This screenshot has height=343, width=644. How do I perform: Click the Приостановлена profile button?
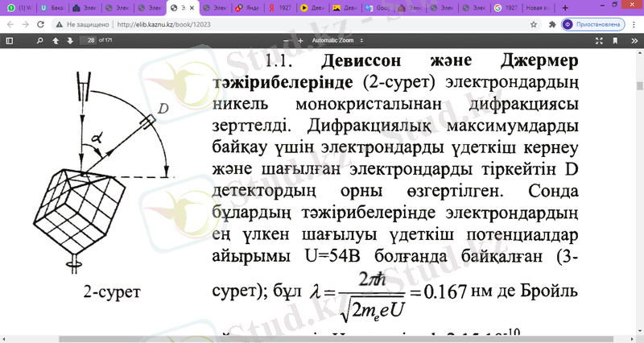593,24
